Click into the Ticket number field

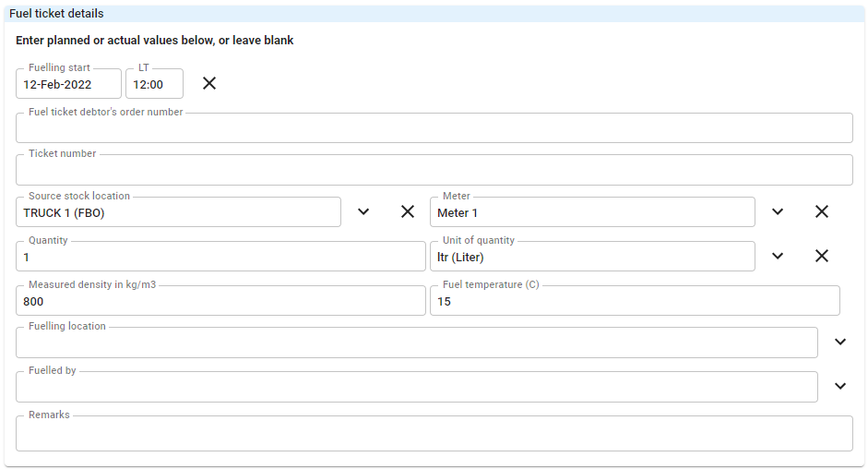[x=434, y=170]
